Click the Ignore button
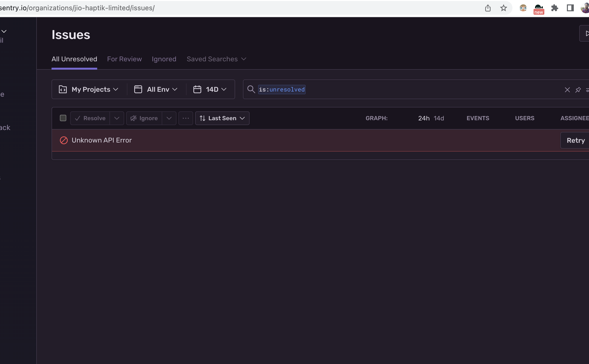 (144, 118)
